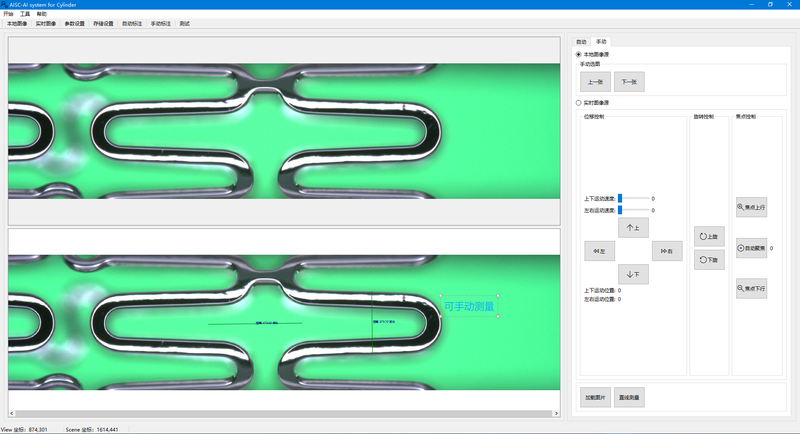Select the 本地图像源 radio button

[x=578, y=54]
